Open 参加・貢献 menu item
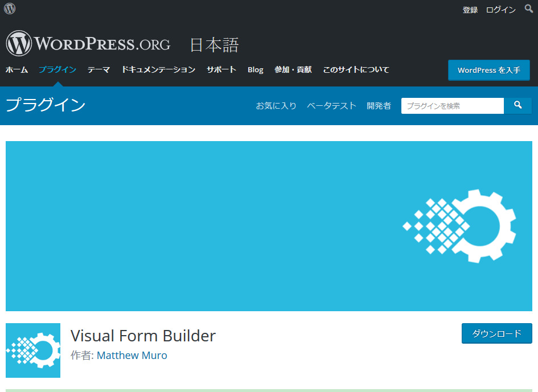The height and width of the screenshot is (392, 538). click(293, 69)
